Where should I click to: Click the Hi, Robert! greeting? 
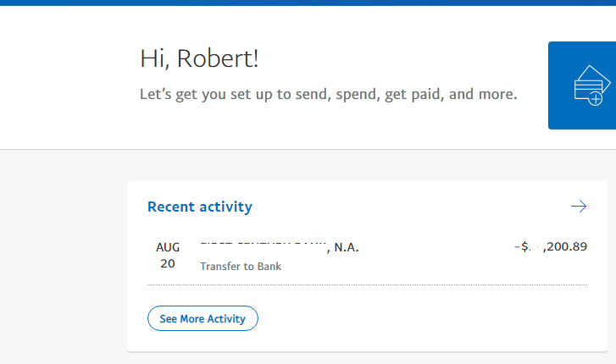(x=199, y=59)
